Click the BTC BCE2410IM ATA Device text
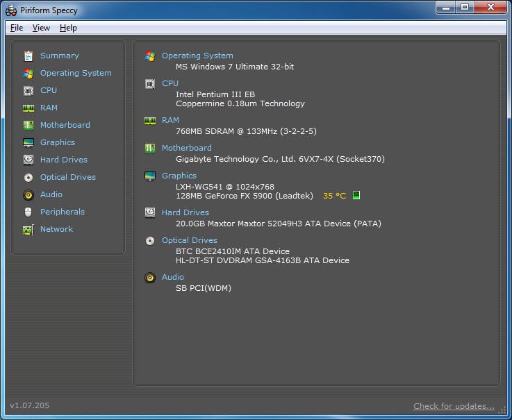The image size is (512, 420). click(233, 251)
